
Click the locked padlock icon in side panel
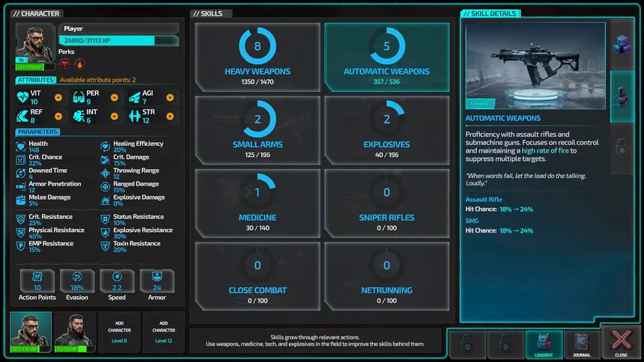622,148
